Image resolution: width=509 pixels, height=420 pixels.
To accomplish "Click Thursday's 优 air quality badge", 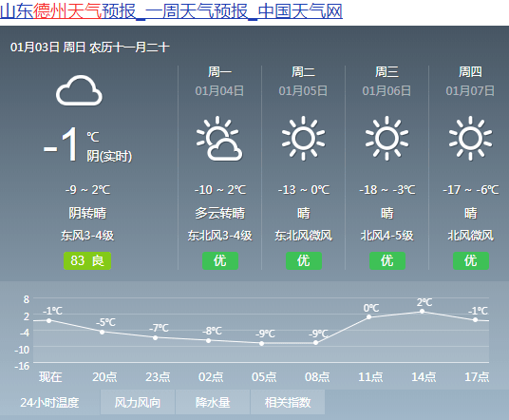I will point(471,260).
